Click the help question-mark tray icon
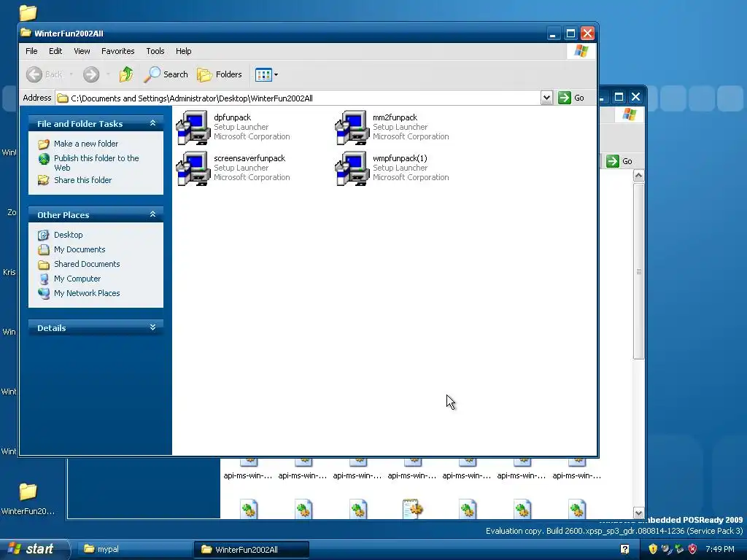 coord(624,549)
